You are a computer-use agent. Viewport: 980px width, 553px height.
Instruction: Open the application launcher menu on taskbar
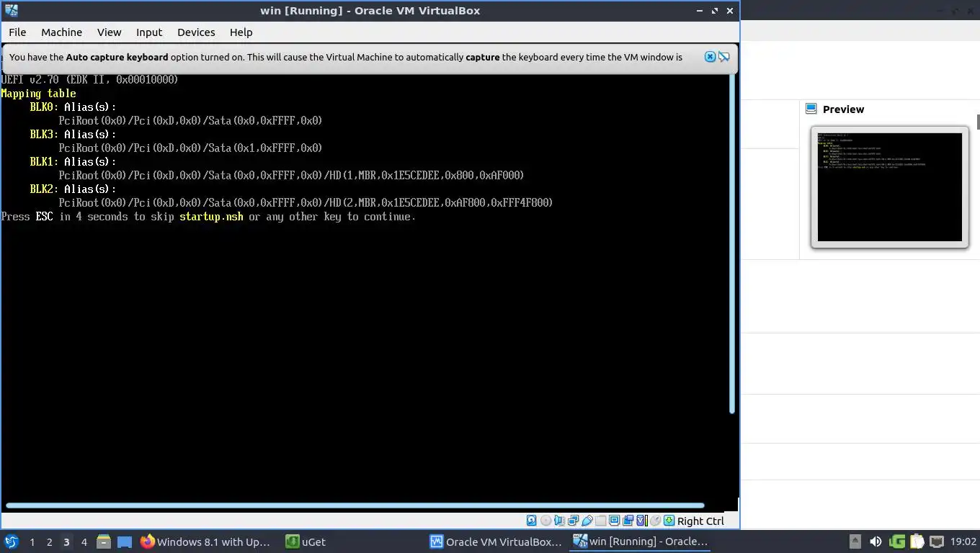click(x=12, y=541)
